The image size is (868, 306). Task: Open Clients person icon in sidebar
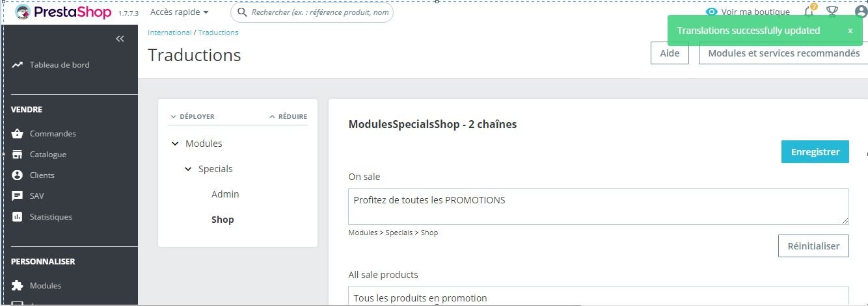pyautogui.click(x=18, y=175)
